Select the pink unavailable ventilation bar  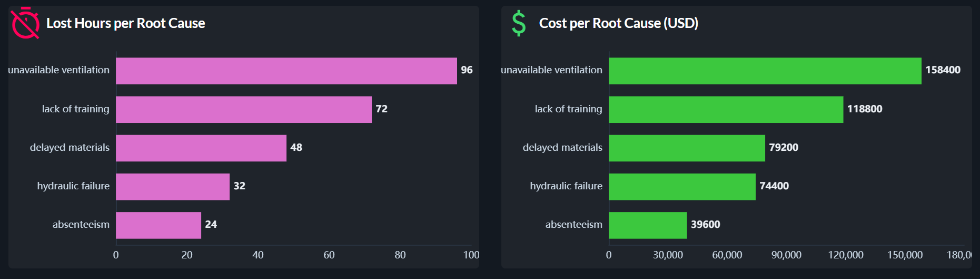coord(286,71)
